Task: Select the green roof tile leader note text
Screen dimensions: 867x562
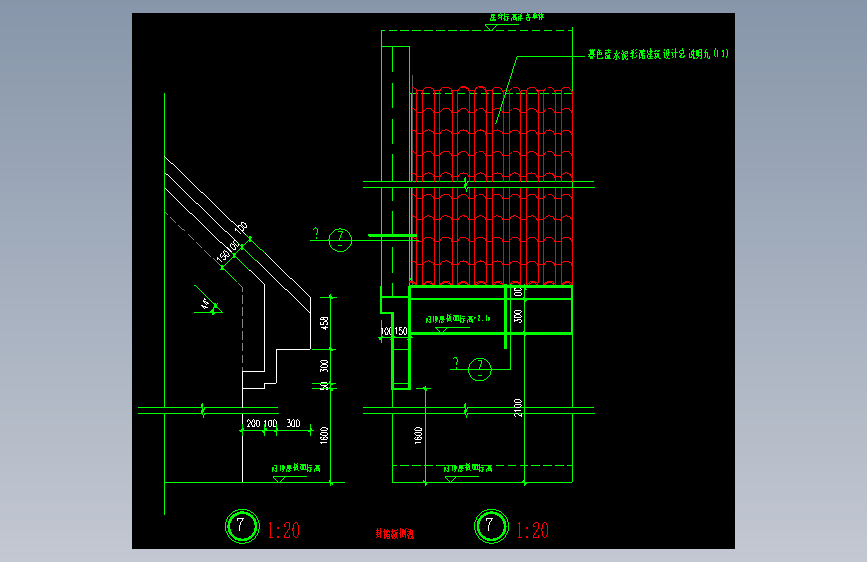Action: [x=658, y=54]
